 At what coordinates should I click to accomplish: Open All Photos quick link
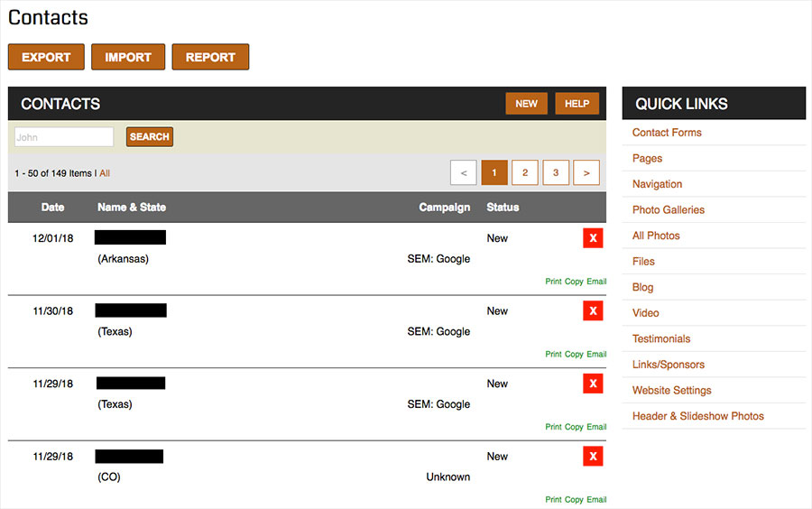[656, 236]
